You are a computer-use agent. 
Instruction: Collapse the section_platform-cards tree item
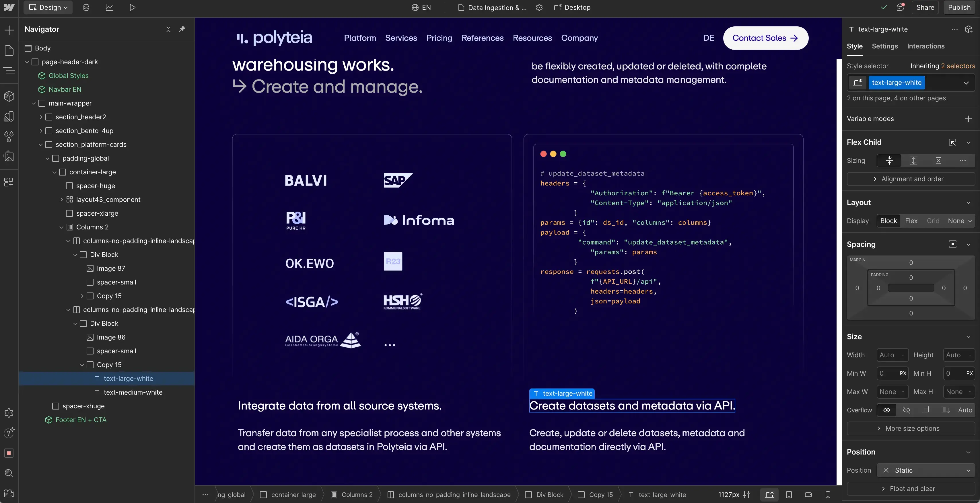pyautogui.click(x=41, y=145)
